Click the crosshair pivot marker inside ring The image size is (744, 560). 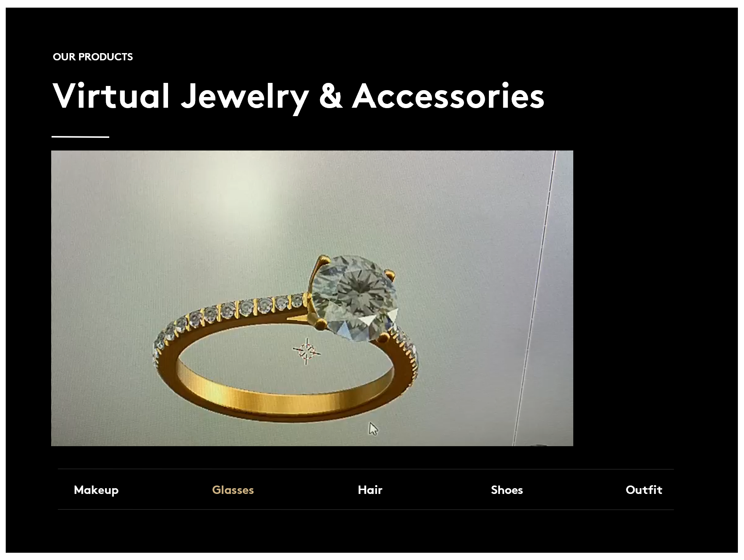tap(306, 351)
